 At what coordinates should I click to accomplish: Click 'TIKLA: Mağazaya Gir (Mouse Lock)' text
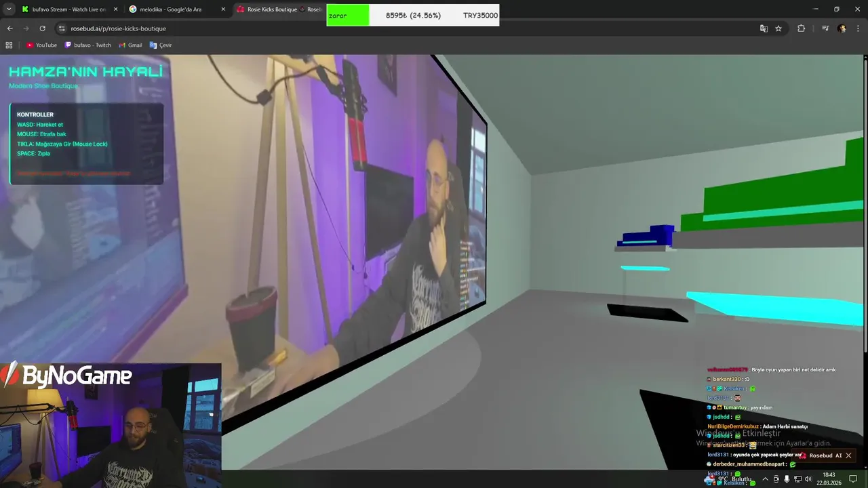[x=62, y=144]
